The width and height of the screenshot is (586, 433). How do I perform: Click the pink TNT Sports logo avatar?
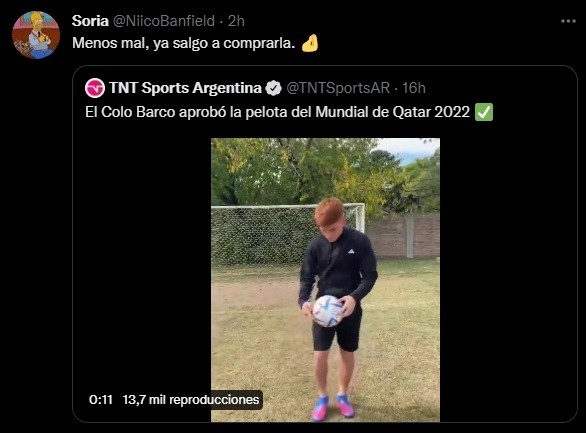(95, 88)
